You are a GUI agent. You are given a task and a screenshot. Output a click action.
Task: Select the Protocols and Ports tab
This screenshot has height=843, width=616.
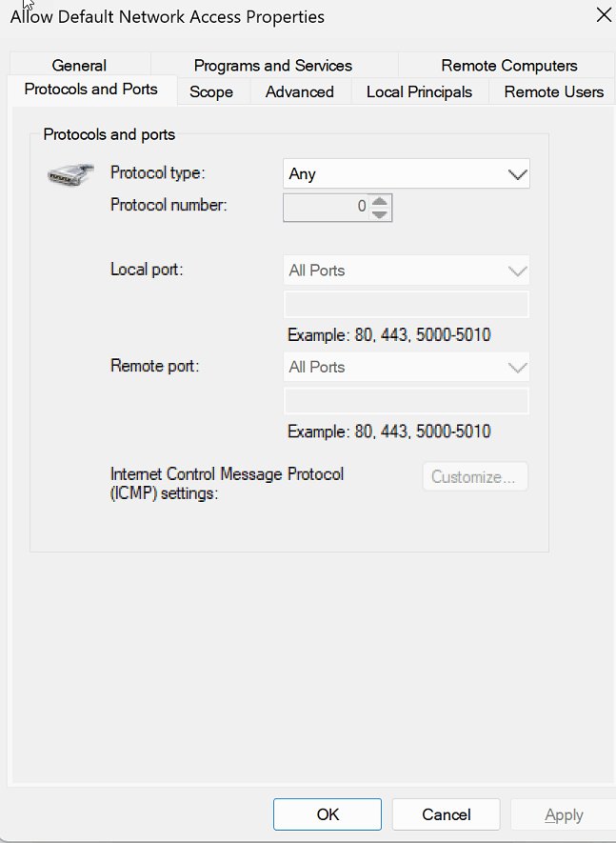pos(91,90)
